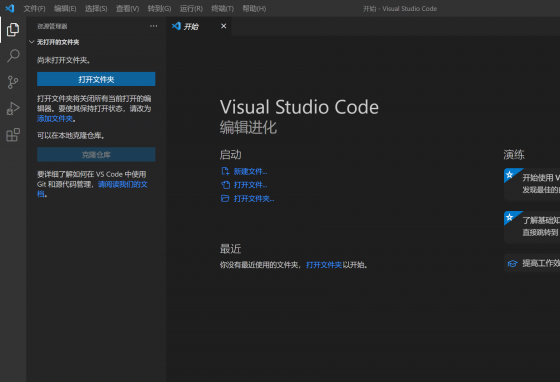Click the 启动 section heading
Viewport: 560px width, 382px height.
230,155
